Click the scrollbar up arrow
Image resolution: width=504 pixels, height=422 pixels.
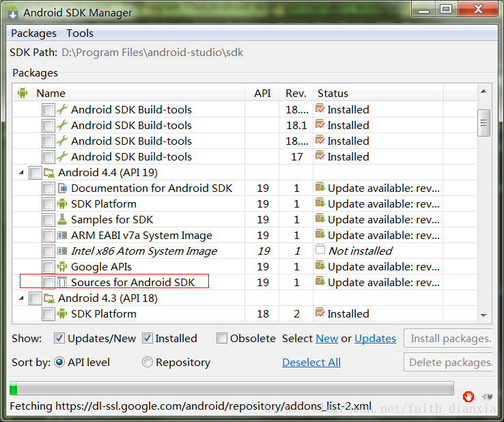tap(484, 92)
